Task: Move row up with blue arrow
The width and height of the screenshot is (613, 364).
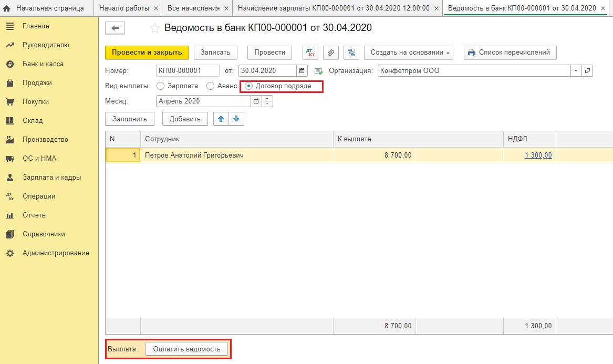Action: (221, 119)
